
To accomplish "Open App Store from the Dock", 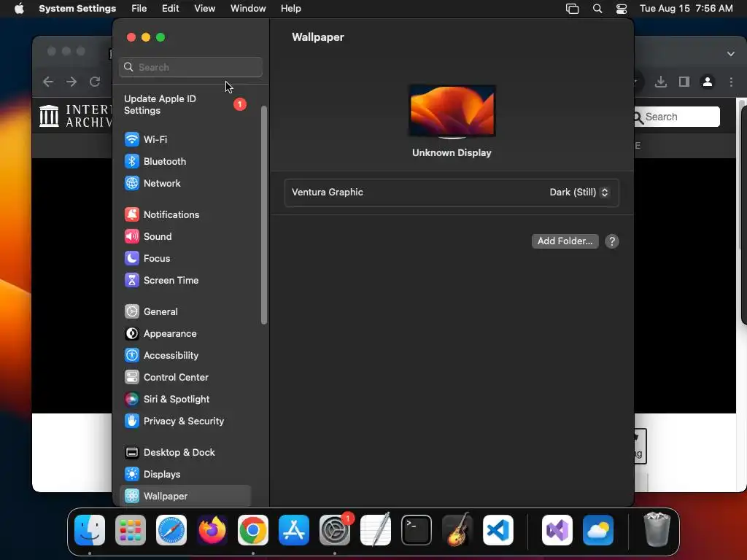I will pos(294,530).
